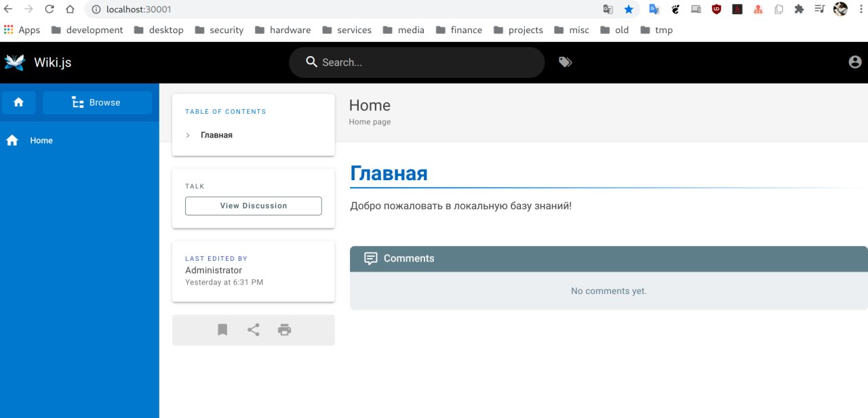Click the 'Home page' subtitle

pyautogui.click(x=370, y=122)
